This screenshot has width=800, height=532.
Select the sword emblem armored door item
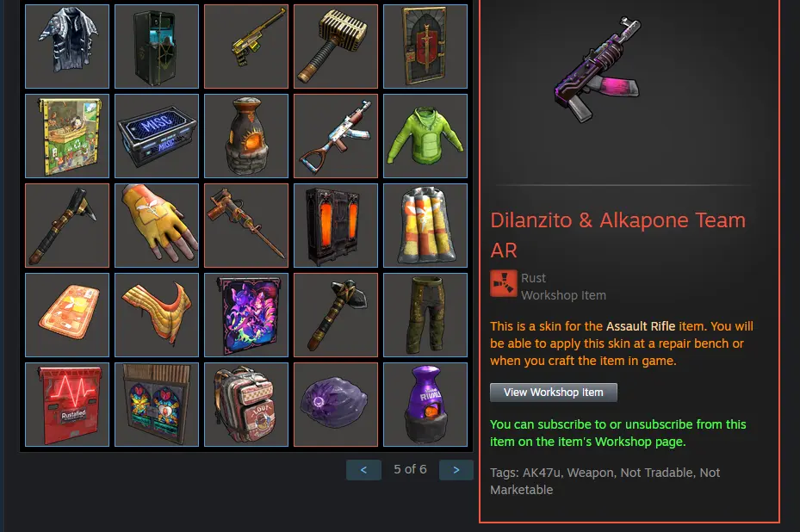[x=425, y=46]
